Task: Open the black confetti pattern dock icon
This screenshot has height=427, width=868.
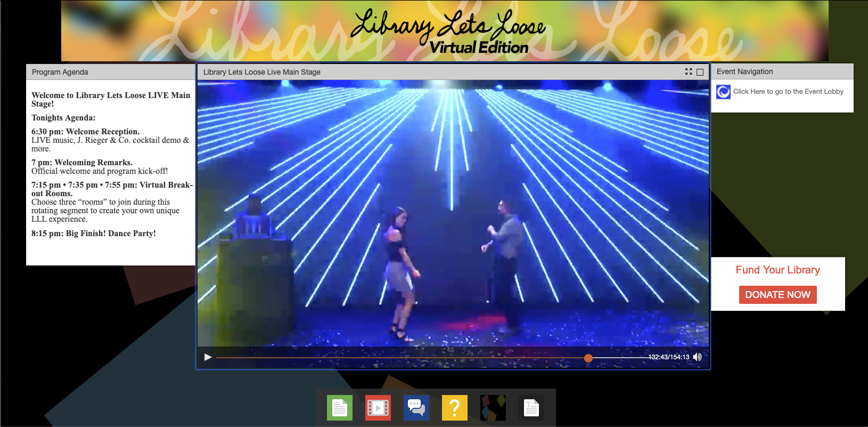Action: (493, 408)
